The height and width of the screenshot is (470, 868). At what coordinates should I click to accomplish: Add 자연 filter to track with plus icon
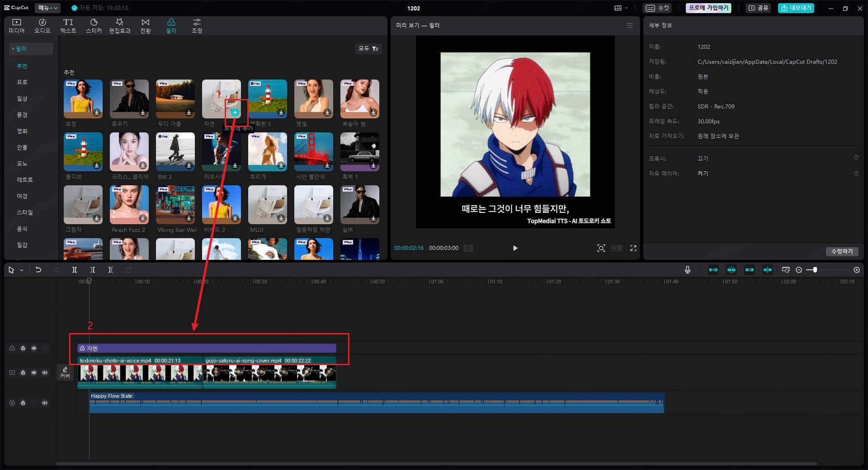tap(235, 113)
